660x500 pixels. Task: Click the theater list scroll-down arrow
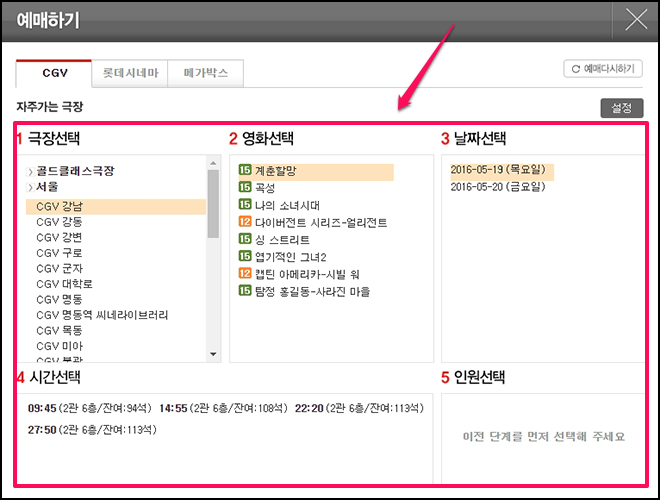click(213, 354)
